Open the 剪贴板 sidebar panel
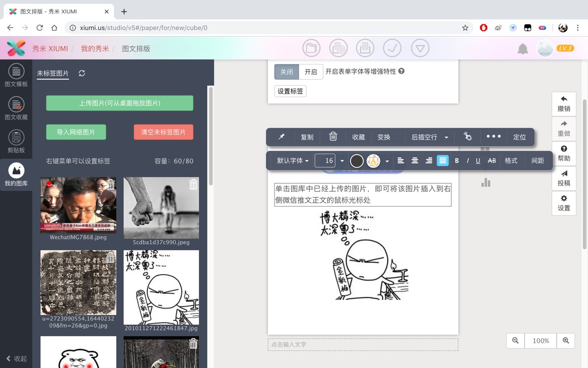The height and width of the screenshot is (368, 588). [x=16, y=142]
